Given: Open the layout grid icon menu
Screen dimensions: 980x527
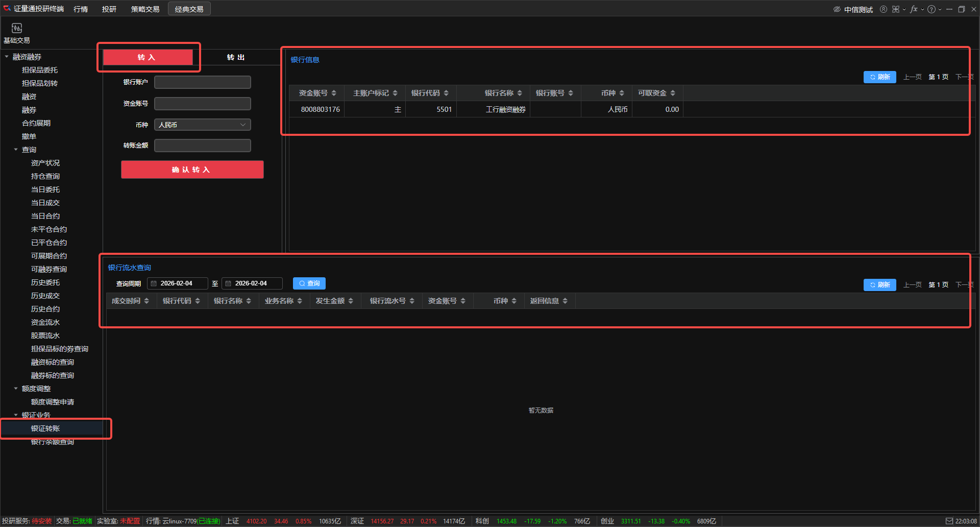Looking at the screenshot, I should (x=896, y=9).
